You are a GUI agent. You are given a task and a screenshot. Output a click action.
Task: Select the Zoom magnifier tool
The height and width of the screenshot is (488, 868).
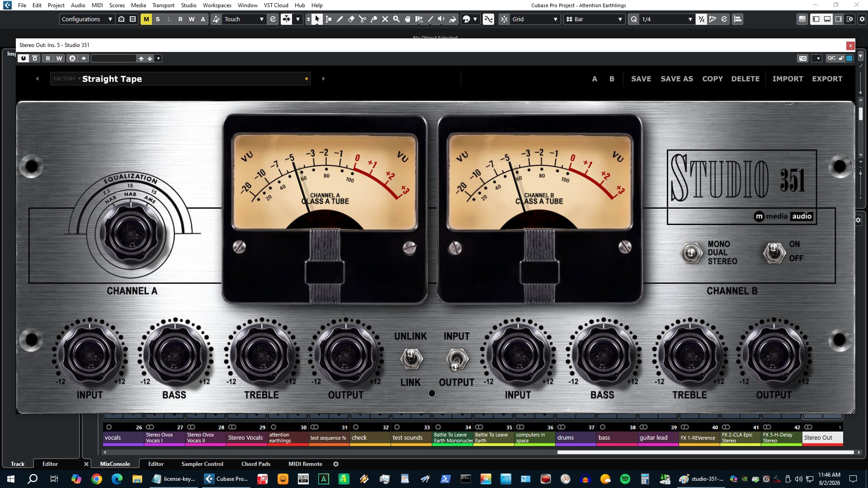click(396, 19)
